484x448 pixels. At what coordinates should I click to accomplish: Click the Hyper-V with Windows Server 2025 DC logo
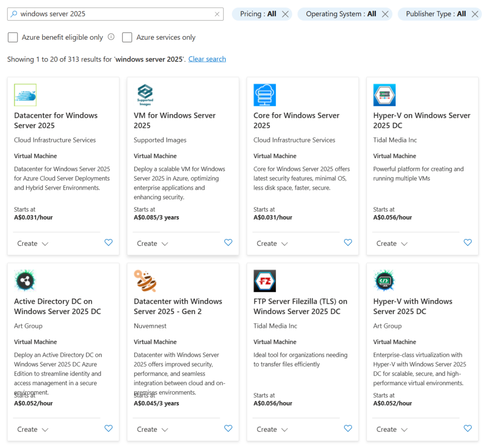[x=385, y=281]
